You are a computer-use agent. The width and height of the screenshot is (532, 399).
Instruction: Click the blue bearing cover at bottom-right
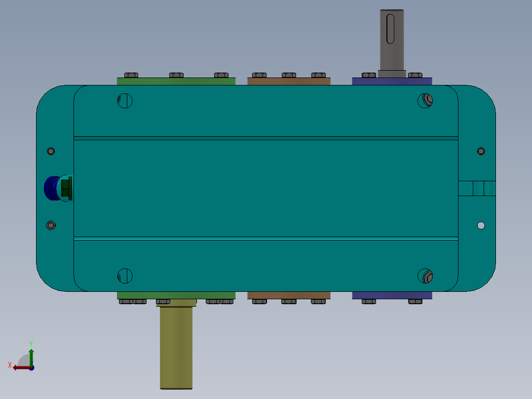[x=391, y=295]
